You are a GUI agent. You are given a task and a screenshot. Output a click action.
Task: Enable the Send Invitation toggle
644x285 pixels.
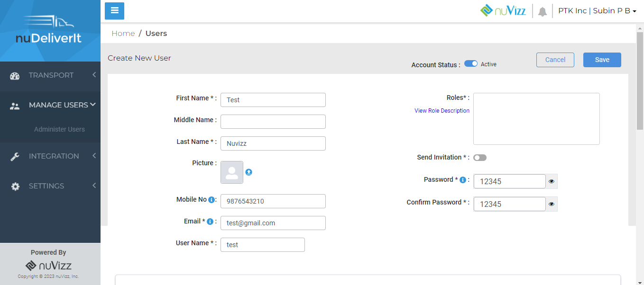[479, 158]
